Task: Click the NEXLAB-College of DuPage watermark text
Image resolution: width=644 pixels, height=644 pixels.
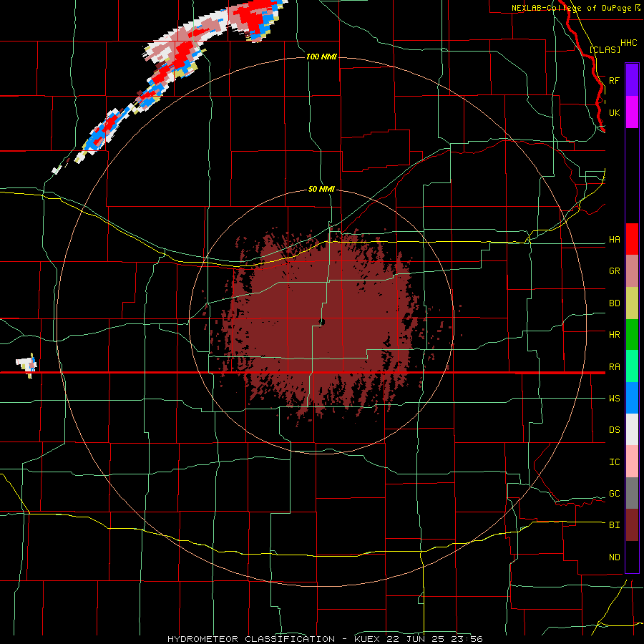Action: point(576,8)
